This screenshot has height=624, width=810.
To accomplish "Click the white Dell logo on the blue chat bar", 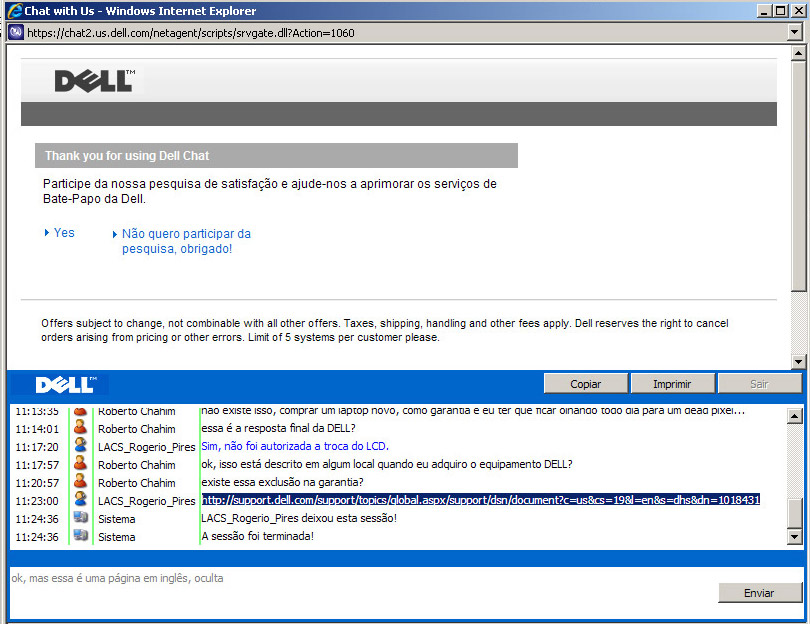I will point(66,385).
